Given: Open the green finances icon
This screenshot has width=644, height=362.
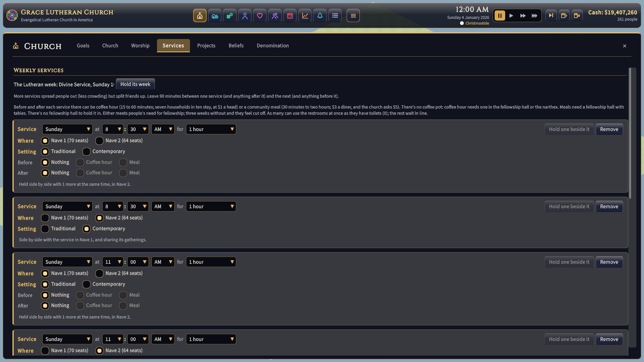Looking at the screenshot, I should [230, 16].
